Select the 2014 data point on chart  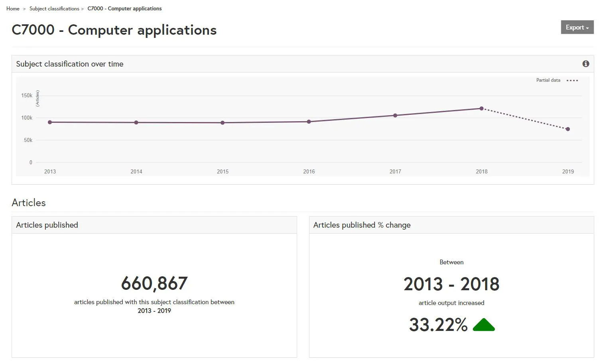136,123
